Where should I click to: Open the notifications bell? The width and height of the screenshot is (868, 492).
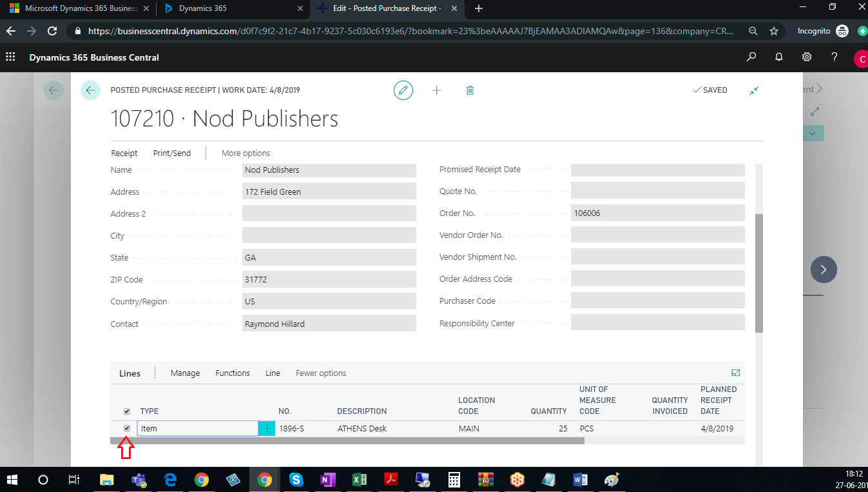(778, 57)
